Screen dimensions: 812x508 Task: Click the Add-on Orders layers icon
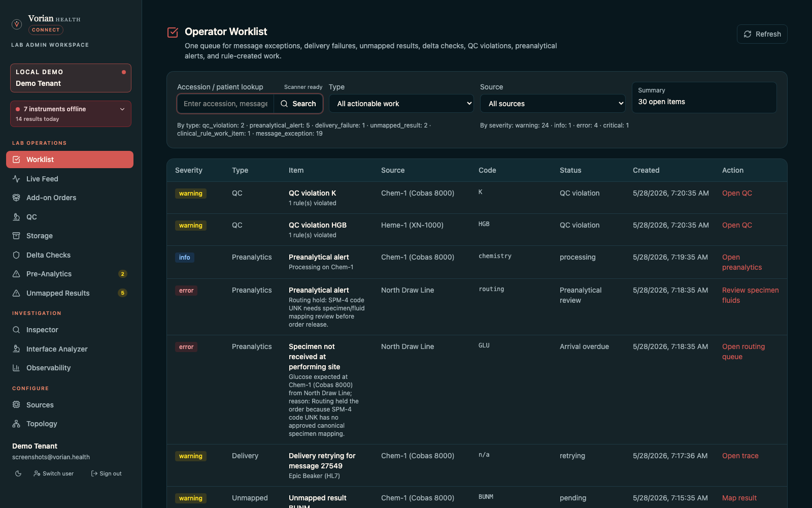16,198
